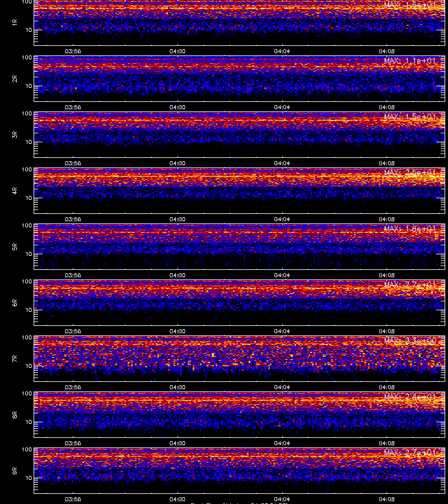This screenshot has width=448, height=504.
Task: Click the 3R panel axis label
Action: tap(15, 134)
